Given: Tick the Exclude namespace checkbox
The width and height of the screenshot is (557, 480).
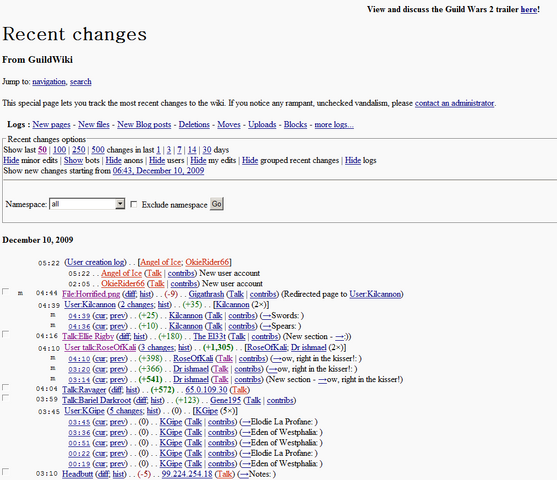Looking at the screenshot, I should [x=134, y=204].
